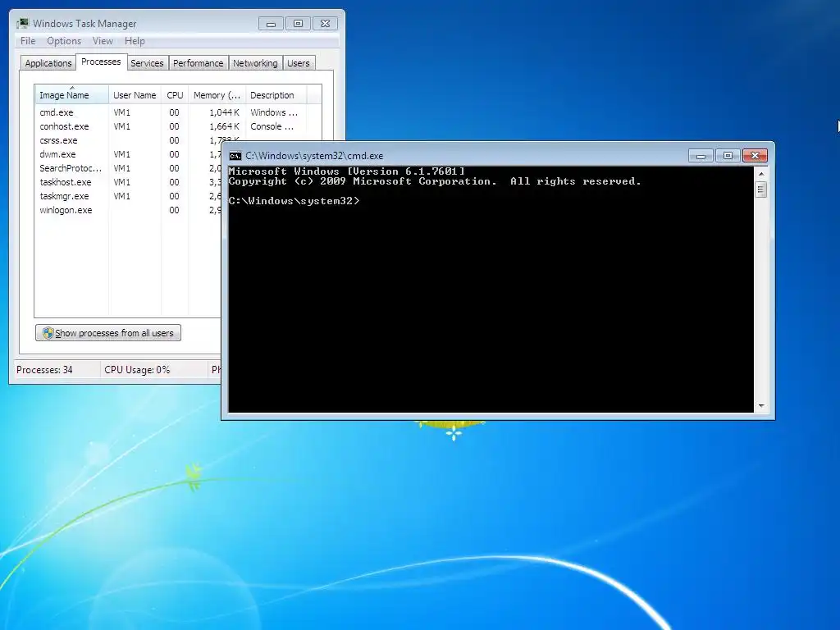Select the Processes tab
840x630 pixels.
point(101,62)
